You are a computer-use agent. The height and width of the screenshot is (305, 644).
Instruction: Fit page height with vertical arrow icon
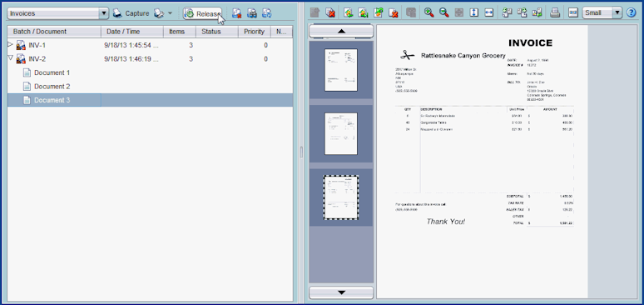474,12
